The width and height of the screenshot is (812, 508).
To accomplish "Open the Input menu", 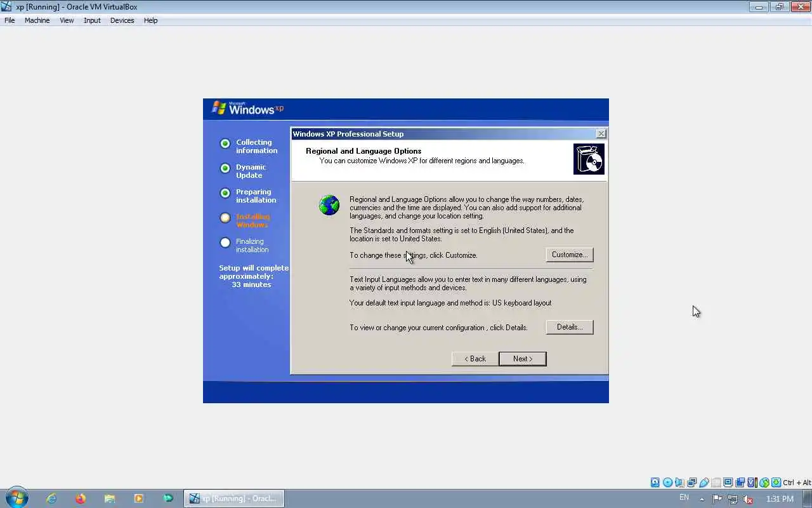I will click(x=92, y=20).
